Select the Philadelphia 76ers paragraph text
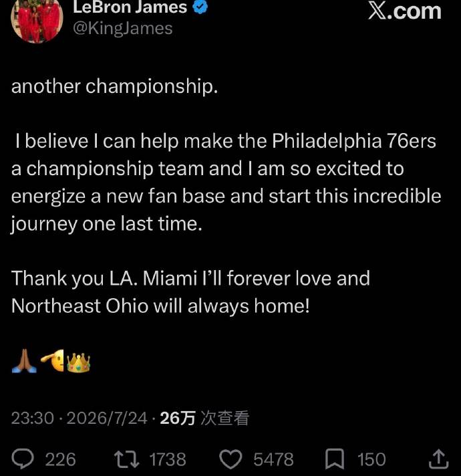 [226, 183]
